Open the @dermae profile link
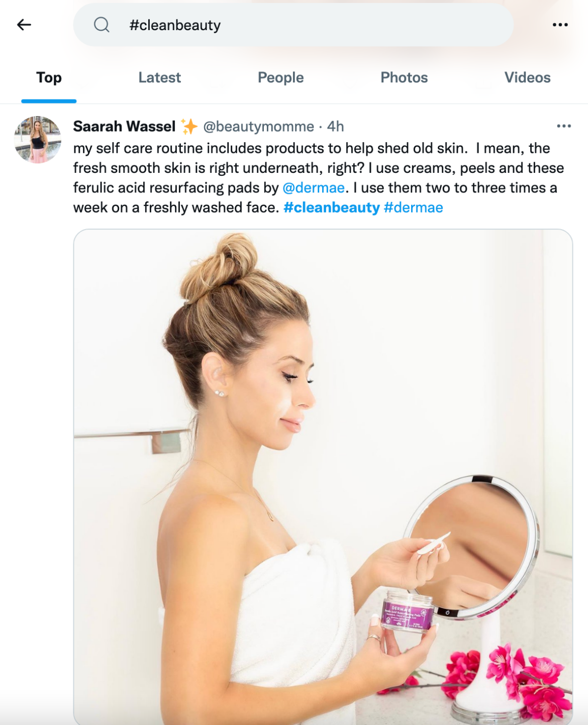The width and height of the screenshot is (588, 725). (314, 187)
